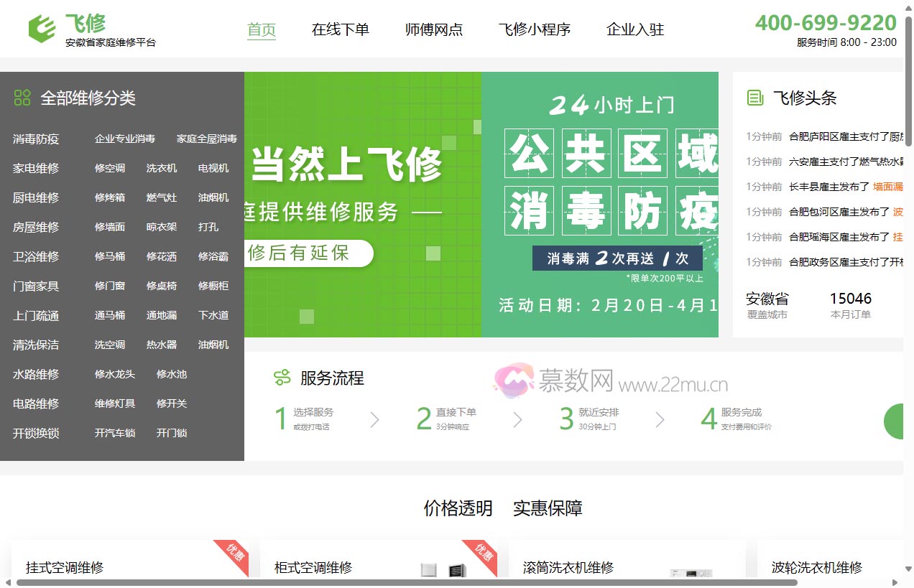
Task: Click the 飞修头条 news list icon
Action: click(755, 98)
